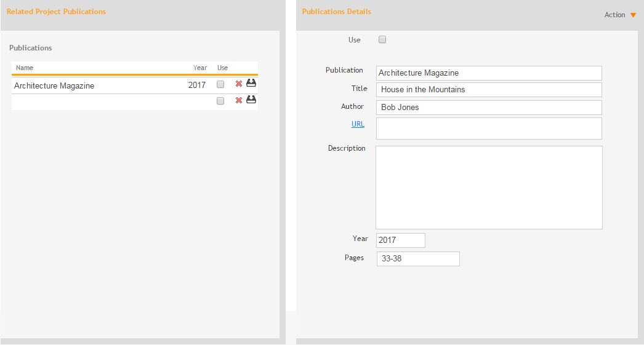Delete the Architecture Magazine row
This screenshot has height=345, width=644.
coord(239,84)
